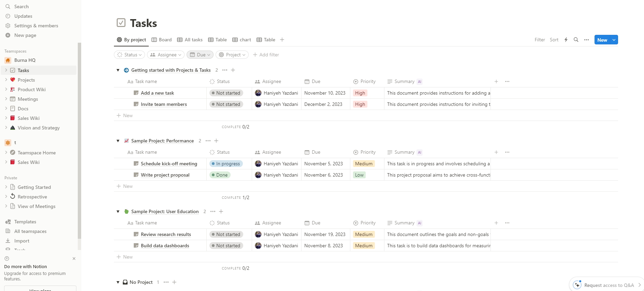The image size is (644, 291).
Task: Expand the Product Wiki page in sidebar
Action: click(6, 89)
